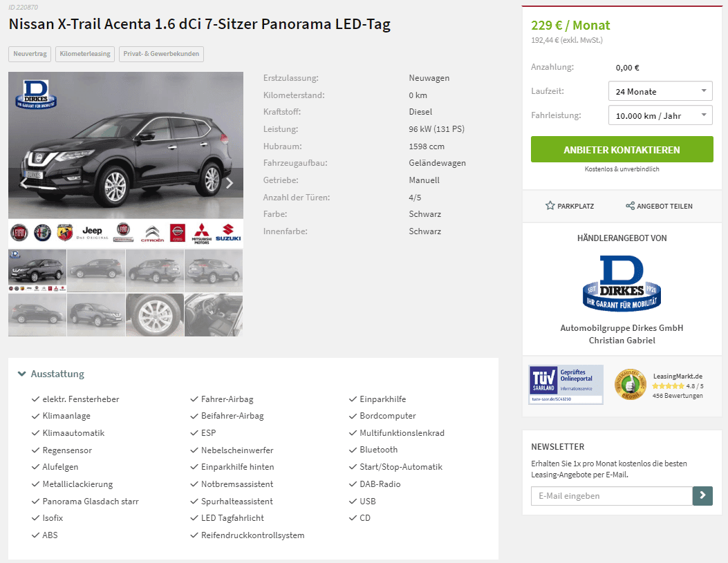728x563 pixels.
Task: Show next car photo with right arrow
Action: click(230, 184)
